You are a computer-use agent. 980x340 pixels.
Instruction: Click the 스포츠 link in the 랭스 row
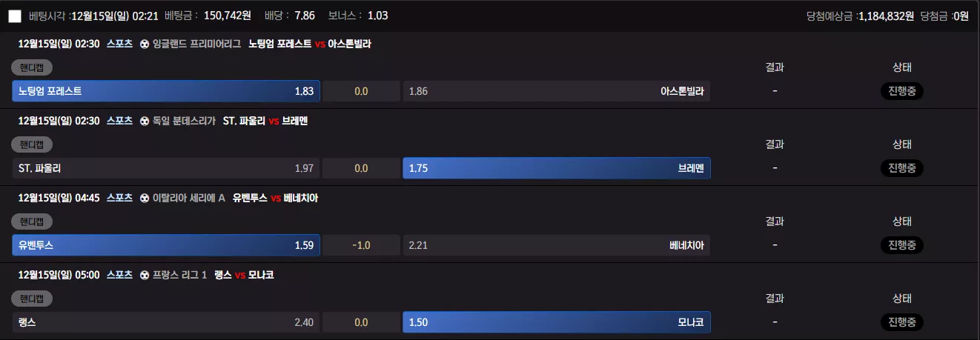tap(119, 275)
